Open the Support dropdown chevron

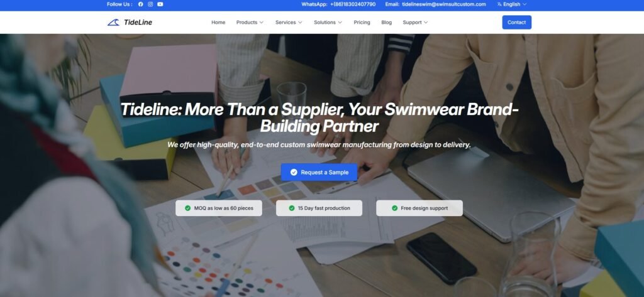(426, 22)
